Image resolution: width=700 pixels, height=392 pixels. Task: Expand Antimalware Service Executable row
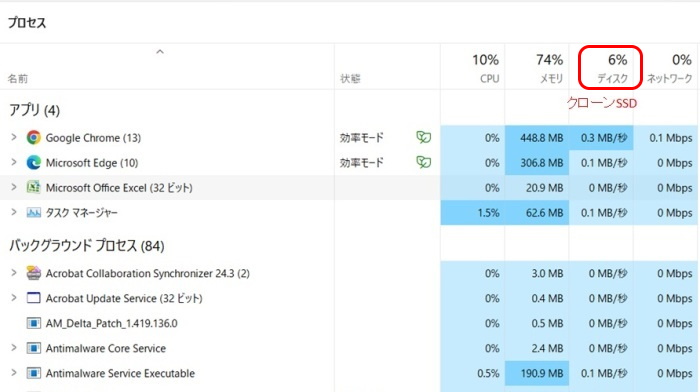(x=14, y=373)
